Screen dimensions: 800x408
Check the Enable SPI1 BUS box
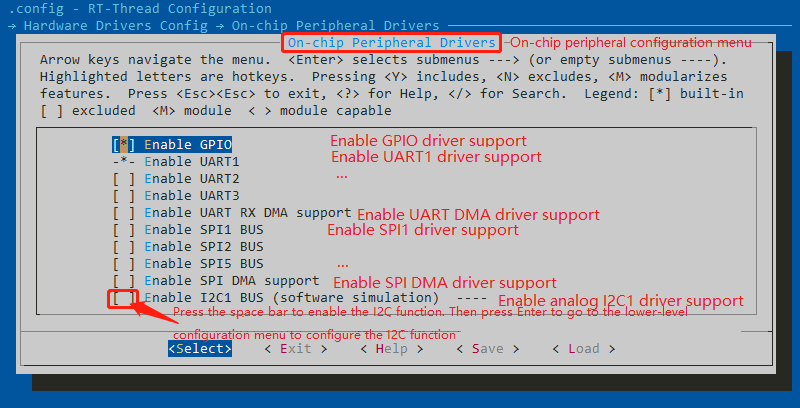(123, 229)
